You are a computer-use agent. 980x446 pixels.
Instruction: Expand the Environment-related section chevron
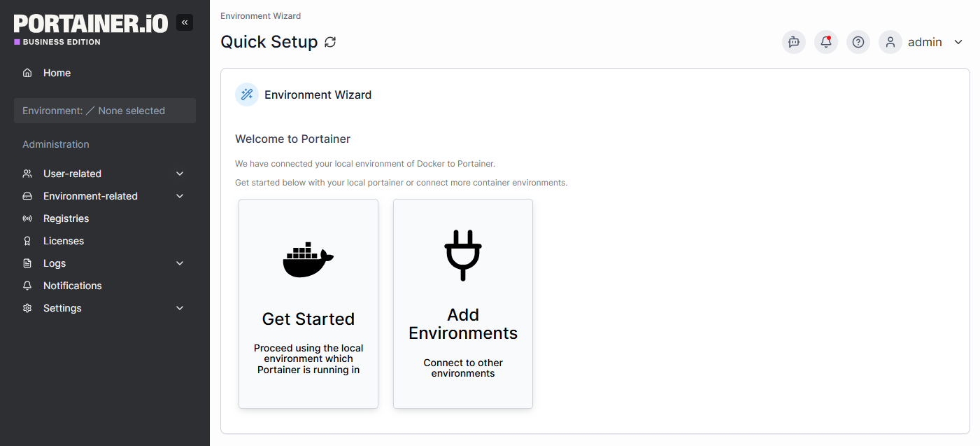point(180,196)
